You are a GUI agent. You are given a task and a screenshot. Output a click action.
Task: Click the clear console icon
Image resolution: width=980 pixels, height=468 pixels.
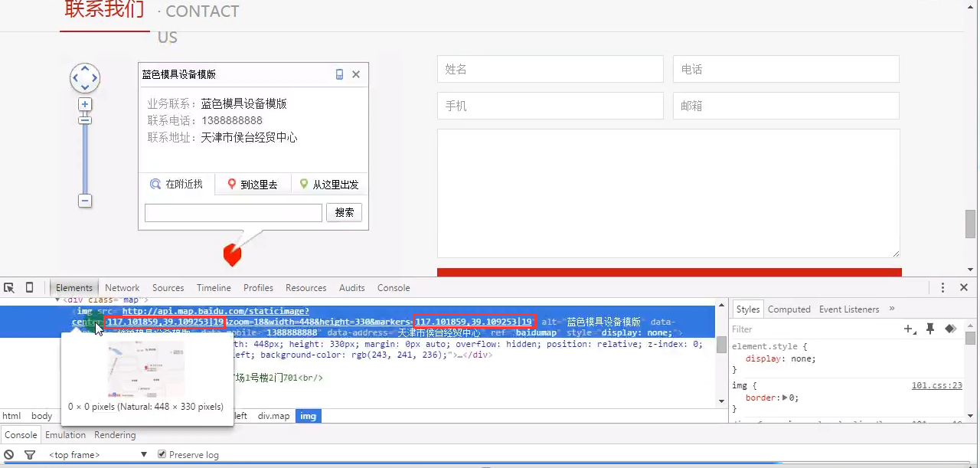click(x=9, y=455)
